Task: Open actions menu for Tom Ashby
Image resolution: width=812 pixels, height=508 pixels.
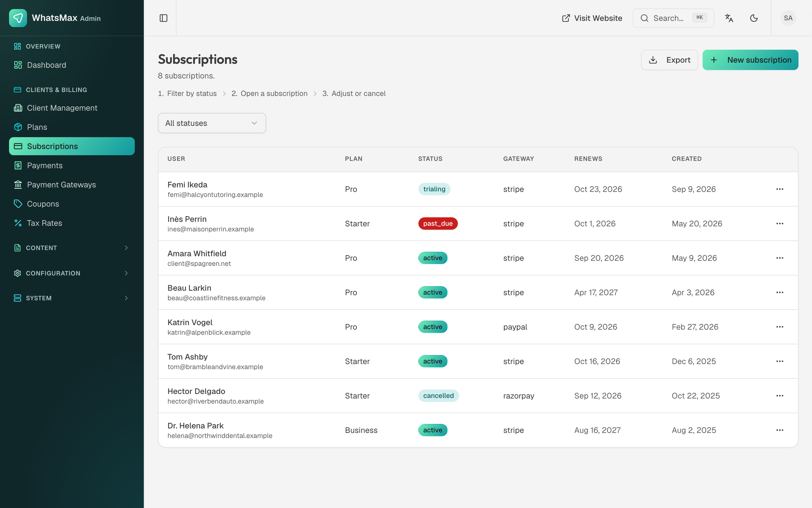Action: [x=780, y=362]
